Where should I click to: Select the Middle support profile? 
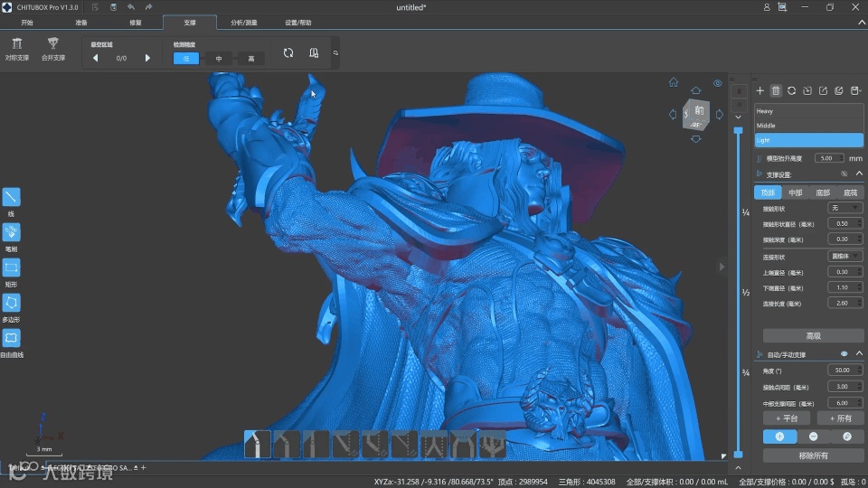[808, 126]
